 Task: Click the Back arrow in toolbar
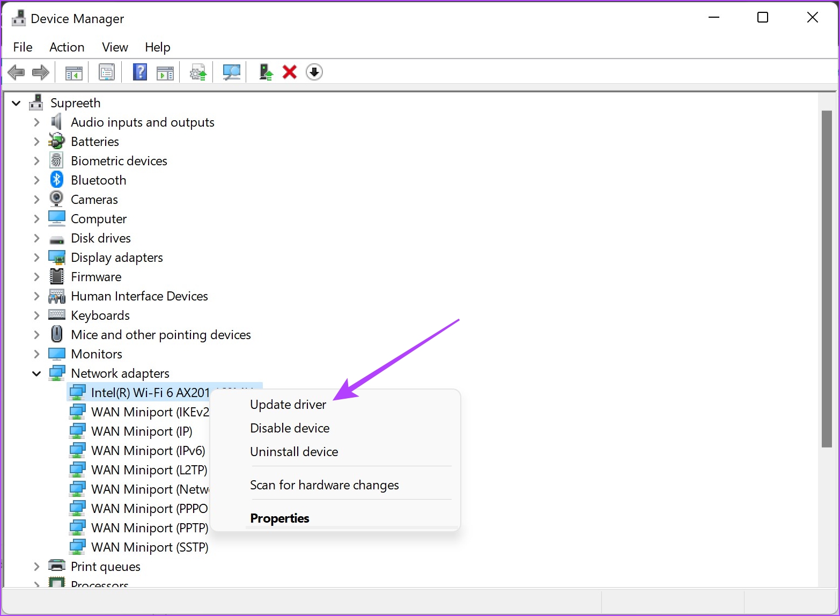tap(16, 72)
